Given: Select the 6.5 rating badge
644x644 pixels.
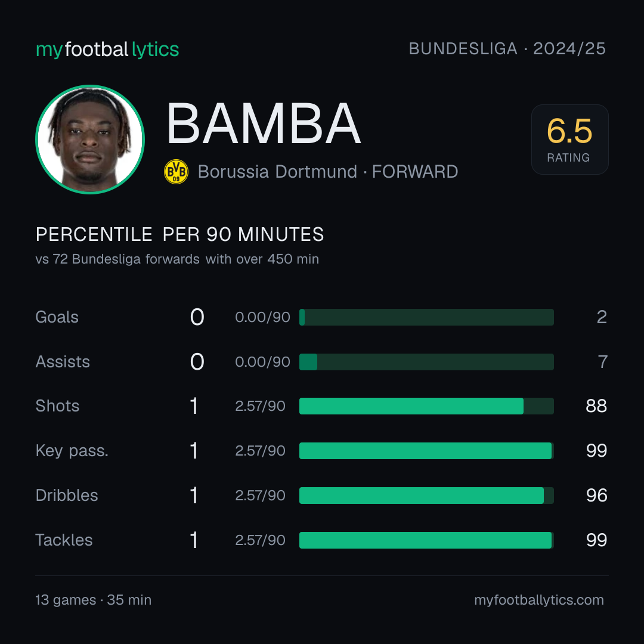Looking at the screenshot, I should [x=569, y=139].
